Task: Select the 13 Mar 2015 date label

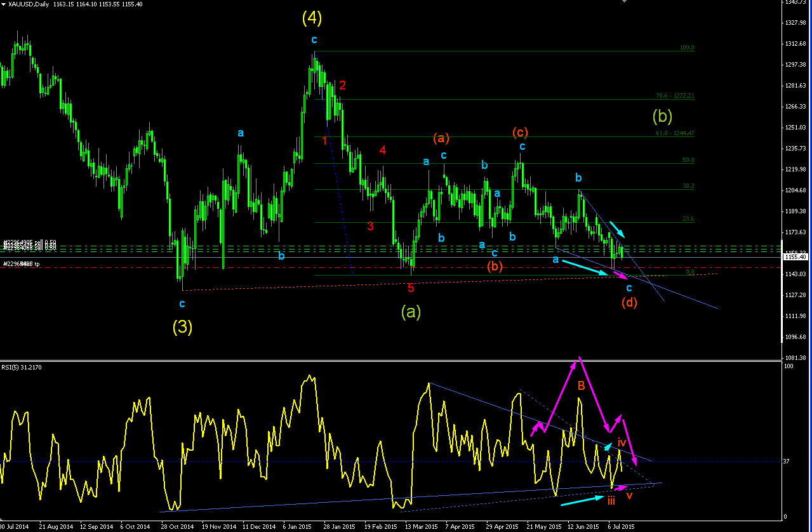Action: [x=421, y=527]
